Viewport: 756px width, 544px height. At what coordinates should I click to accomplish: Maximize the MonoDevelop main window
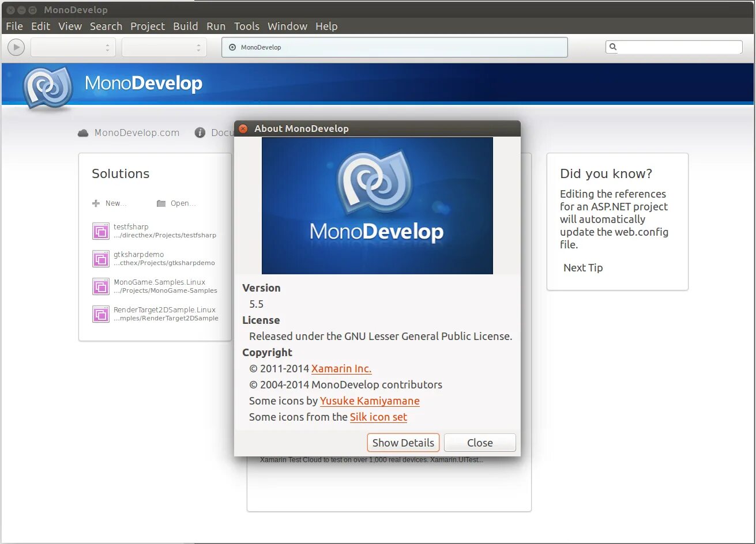(x=32, y=10)
